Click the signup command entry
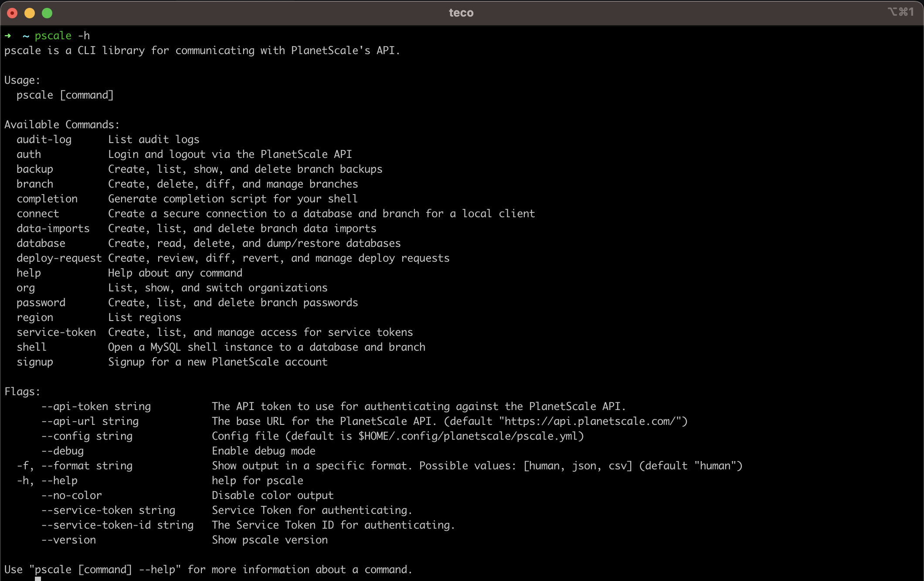Viewport: 924px width, 581px height. tap(35, 362)
